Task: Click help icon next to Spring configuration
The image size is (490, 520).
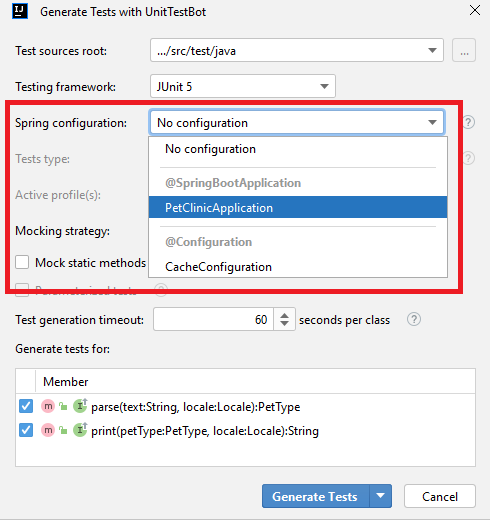Action: [x=468, y=122]
